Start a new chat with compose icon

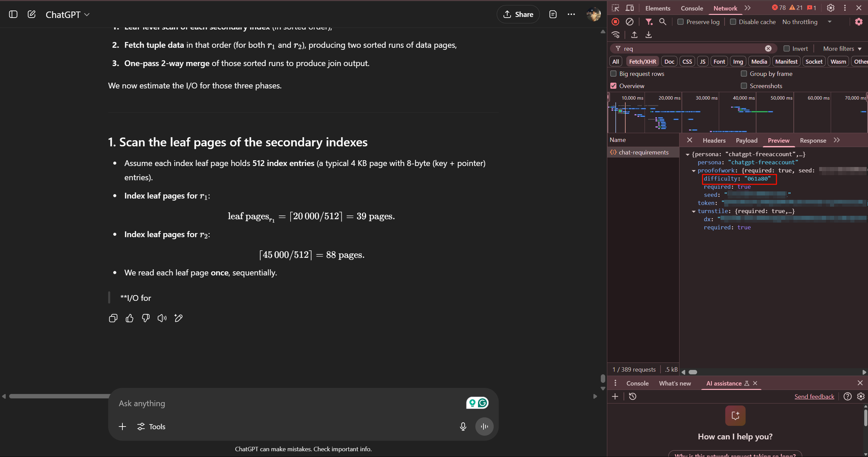tap(32, 14)
